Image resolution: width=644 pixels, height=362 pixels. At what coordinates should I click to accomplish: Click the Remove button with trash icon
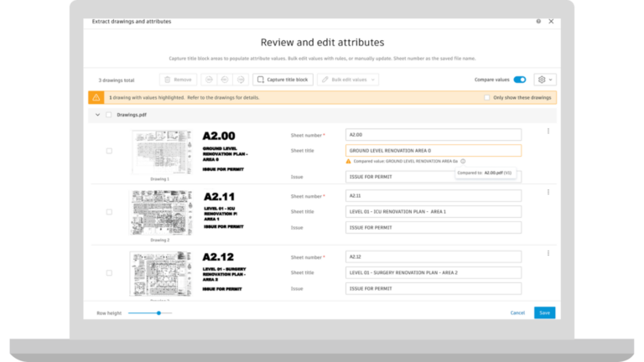pyautogui.click(x=178, y=80)
